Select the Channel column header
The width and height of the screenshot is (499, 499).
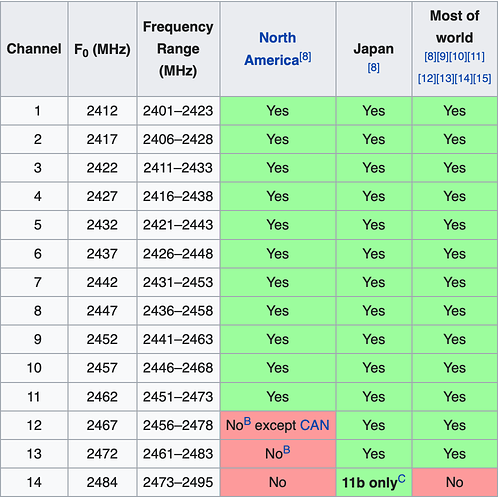[x=34, y=49]
